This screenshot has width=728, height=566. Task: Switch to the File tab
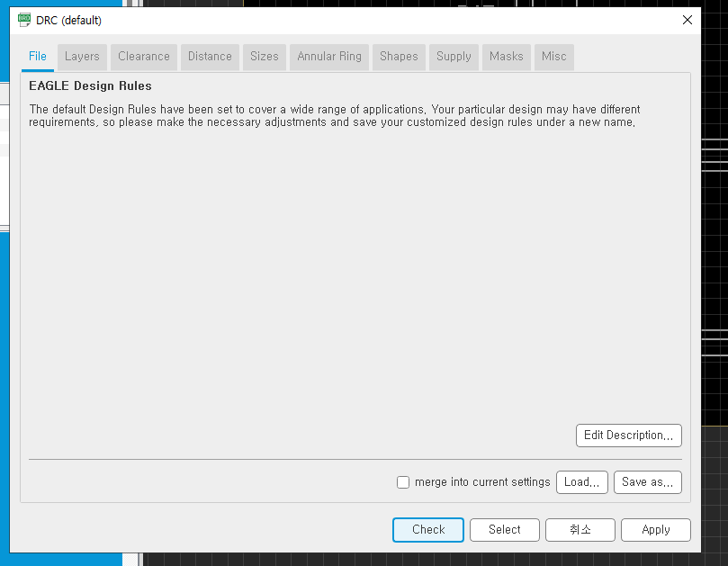coord(38,57)
